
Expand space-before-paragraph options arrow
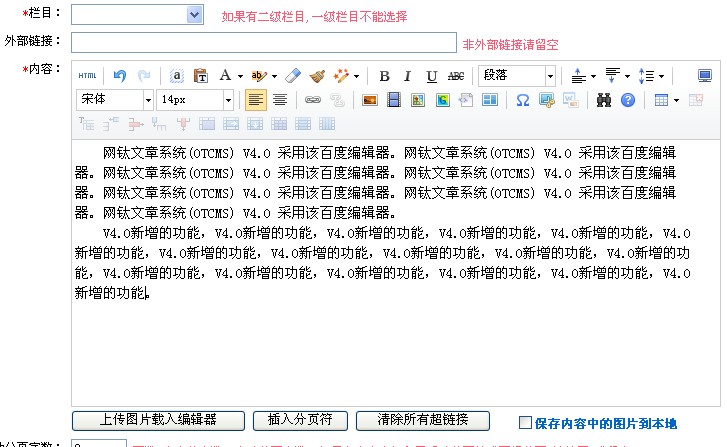point(593,77)
